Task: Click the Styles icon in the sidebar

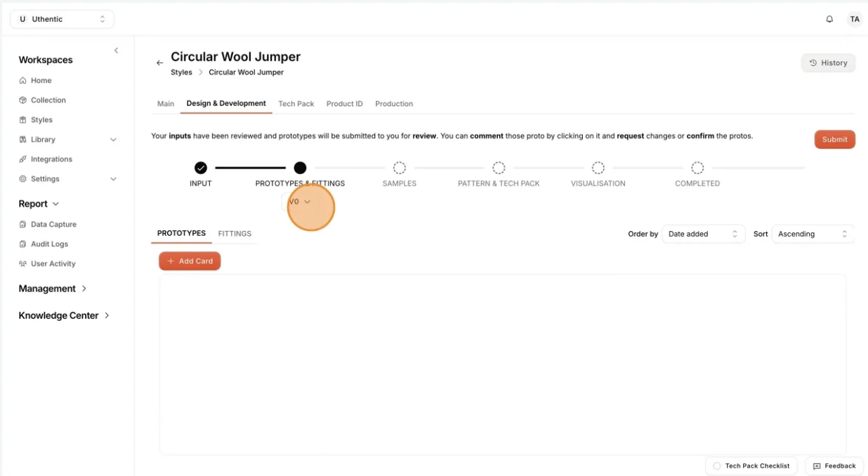Action: [x=23, y=120]
